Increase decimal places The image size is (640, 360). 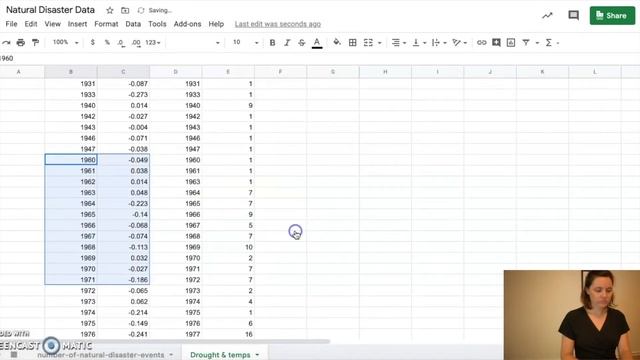(136, 42)
